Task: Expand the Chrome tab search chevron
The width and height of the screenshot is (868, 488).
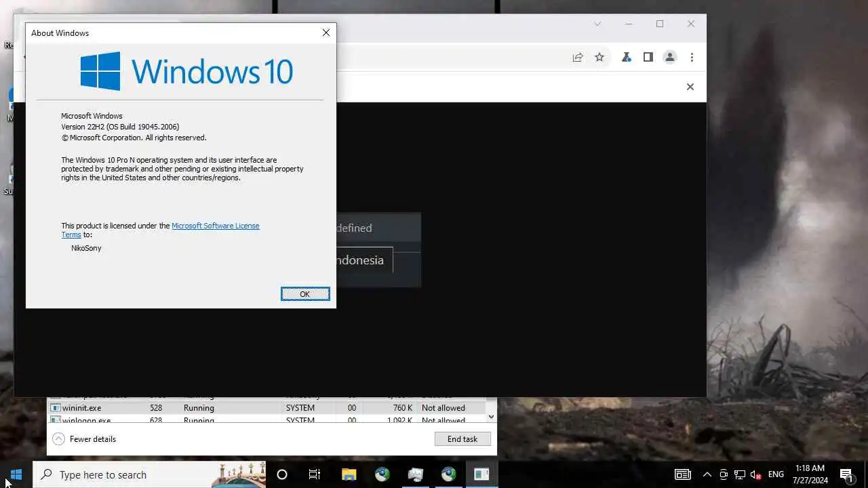Action: pyautogui.click(x=597, y=24)
